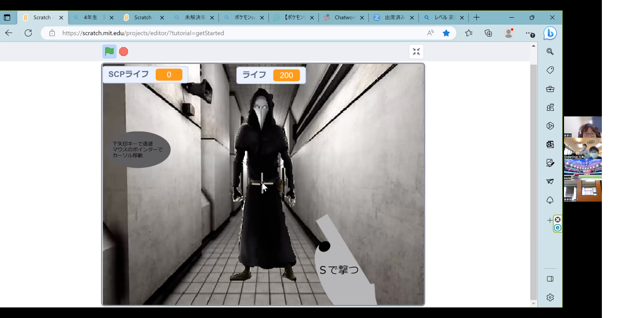
Task: Select the CoderDojo video thumbnail
Action: pyautogui.click(x=583, y=148)
